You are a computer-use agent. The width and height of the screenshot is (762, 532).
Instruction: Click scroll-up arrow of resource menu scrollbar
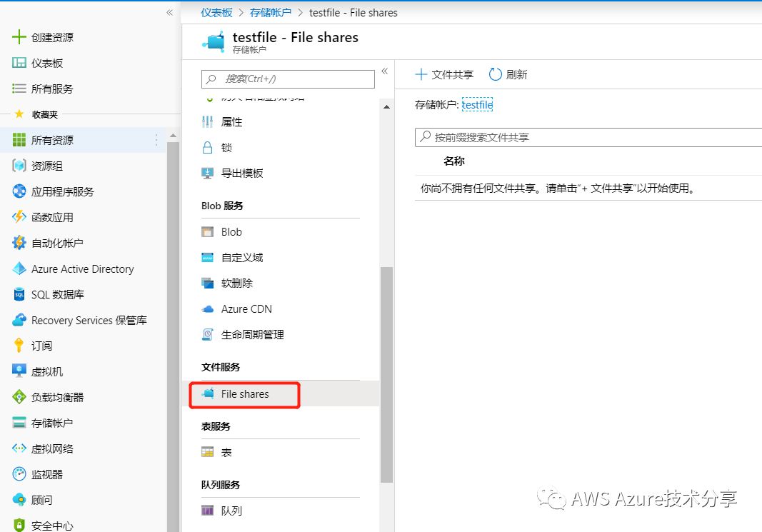tap(387, 107)
